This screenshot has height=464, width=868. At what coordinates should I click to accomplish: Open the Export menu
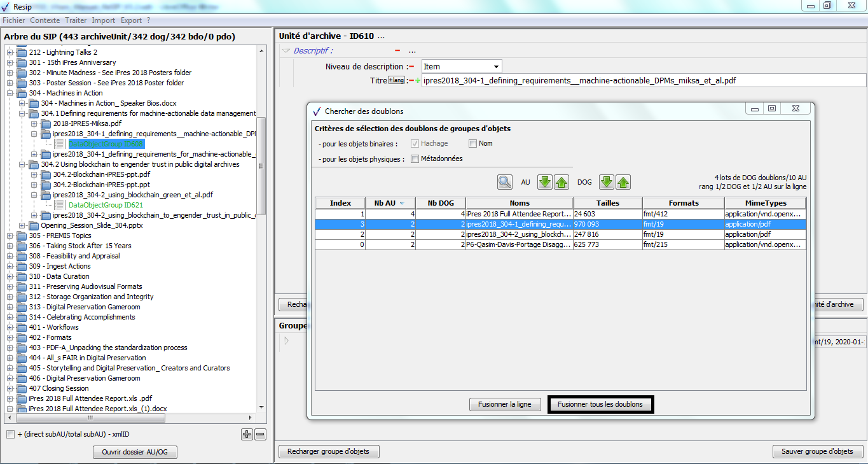pos(131,20)
